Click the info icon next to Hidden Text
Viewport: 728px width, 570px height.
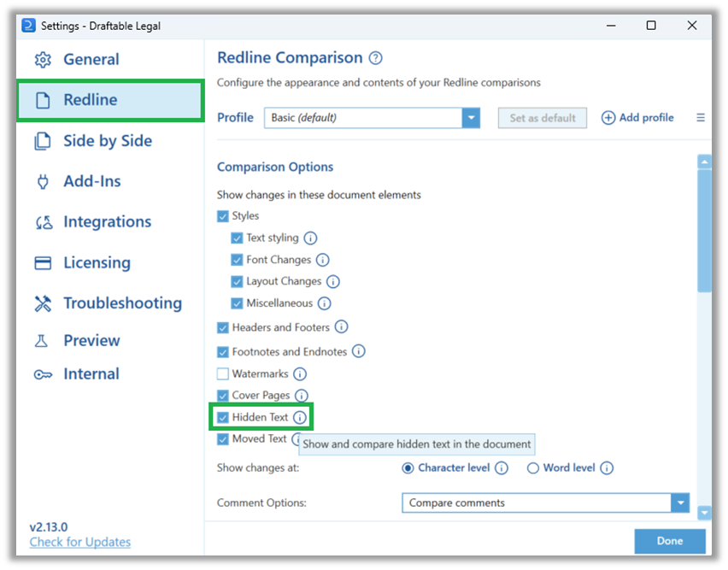[300, 417]
